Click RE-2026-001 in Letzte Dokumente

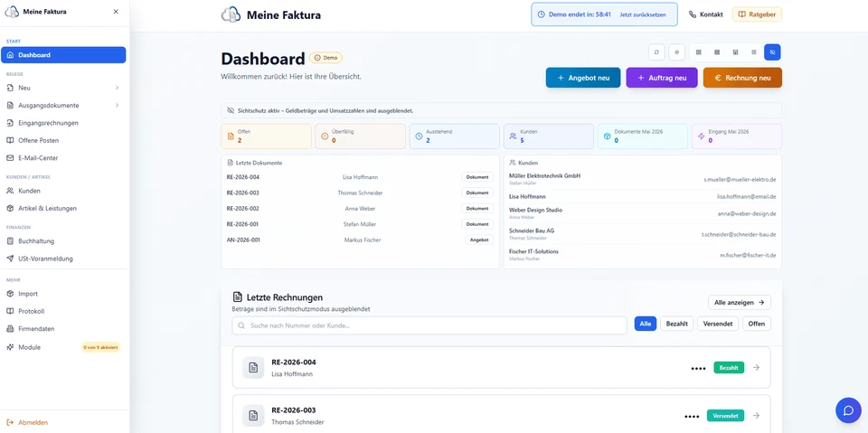(242, 224)
